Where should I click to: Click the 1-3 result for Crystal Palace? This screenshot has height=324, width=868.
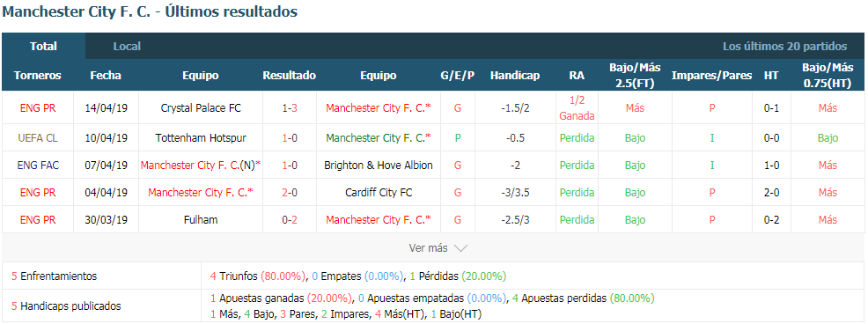tap(290, 108)
